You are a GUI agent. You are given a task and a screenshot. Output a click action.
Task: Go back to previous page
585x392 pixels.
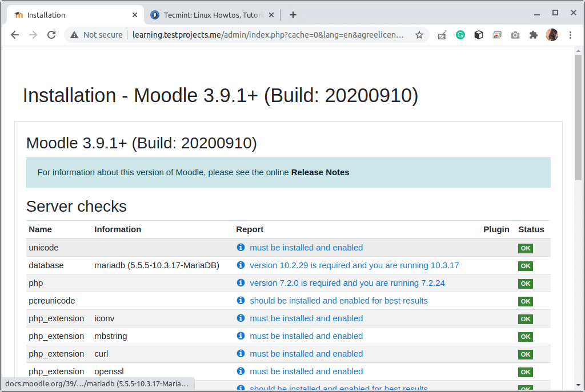(15, 35)
